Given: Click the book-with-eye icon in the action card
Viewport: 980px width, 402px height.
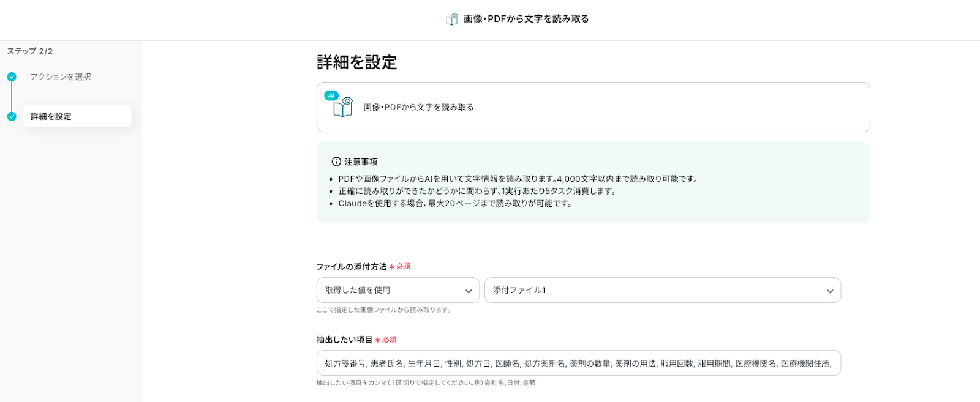Looking at the screenshot, I should click(343, 108).
